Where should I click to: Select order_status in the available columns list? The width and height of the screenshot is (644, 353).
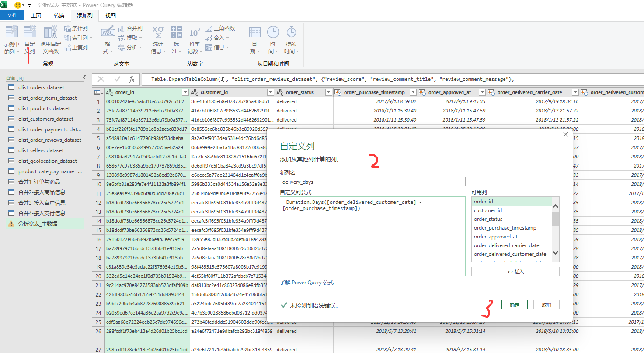511,219
